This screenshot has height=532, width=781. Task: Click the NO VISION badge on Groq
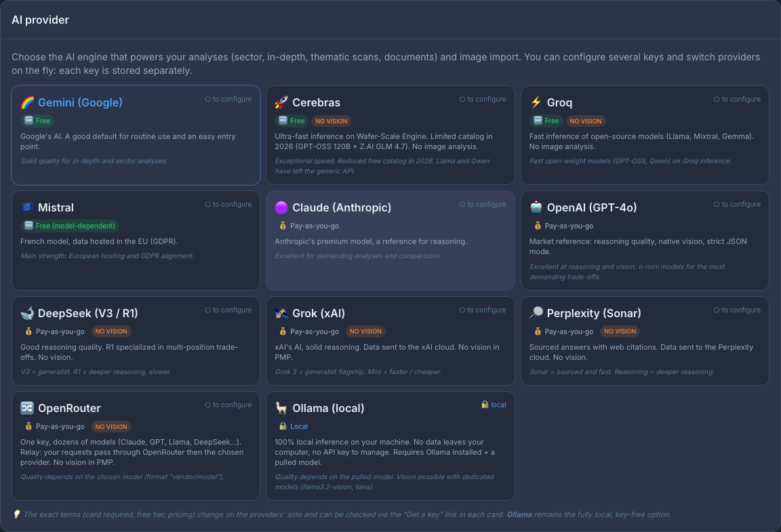pyautogui.click(x=586, y=121)
